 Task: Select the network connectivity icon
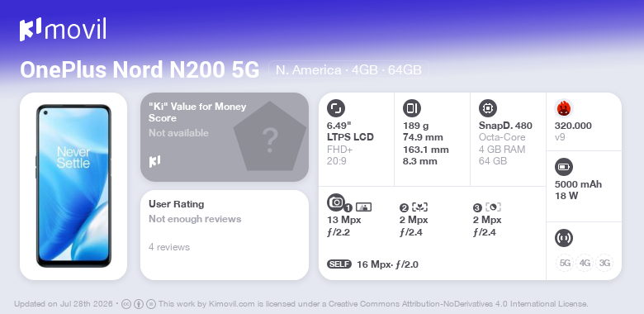pyautogui.click(x=564, y=238)
